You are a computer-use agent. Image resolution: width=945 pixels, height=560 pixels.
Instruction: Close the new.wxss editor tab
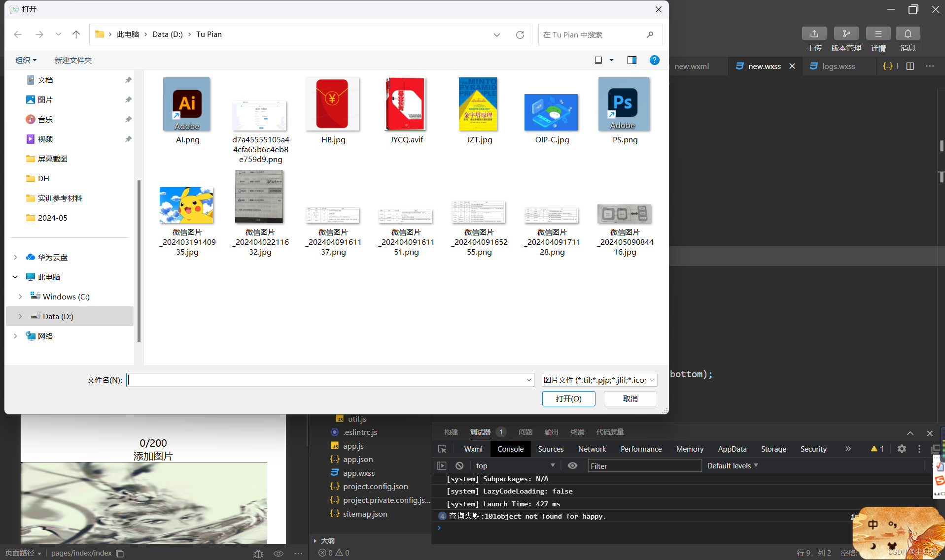click(x=792, y=66)
